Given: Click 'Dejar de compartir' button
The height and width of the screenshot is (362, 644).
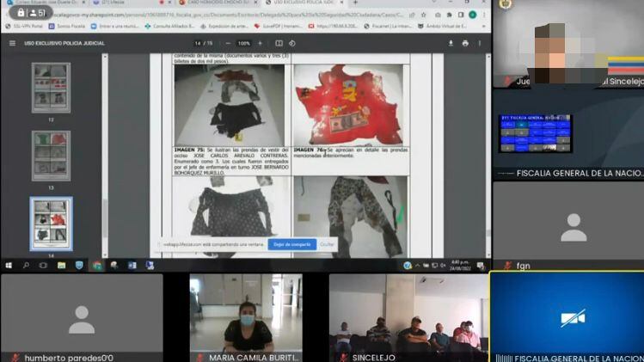Looking at the screenshot, I should 292,244.
